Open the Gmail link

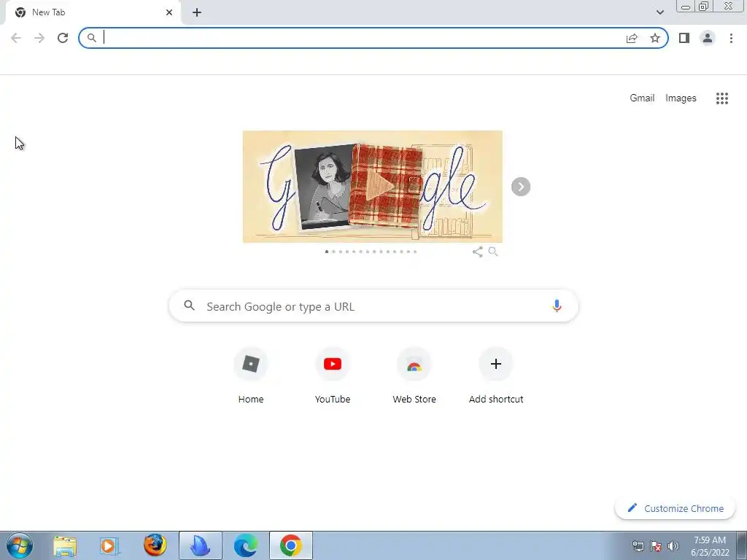[x=642, y=98]
